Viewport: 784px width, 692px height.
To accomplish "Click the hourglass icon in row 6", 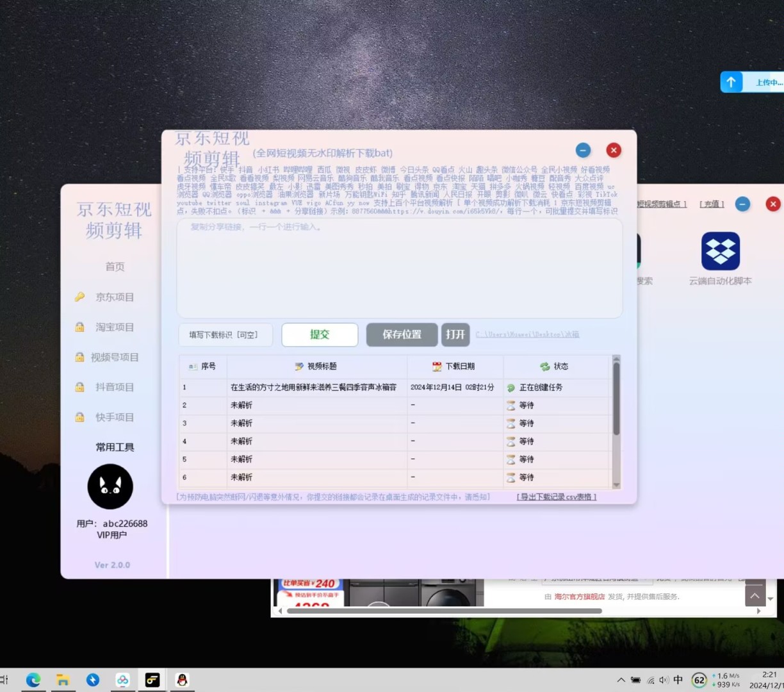I will pyautogui.click(x=511, y=477).
